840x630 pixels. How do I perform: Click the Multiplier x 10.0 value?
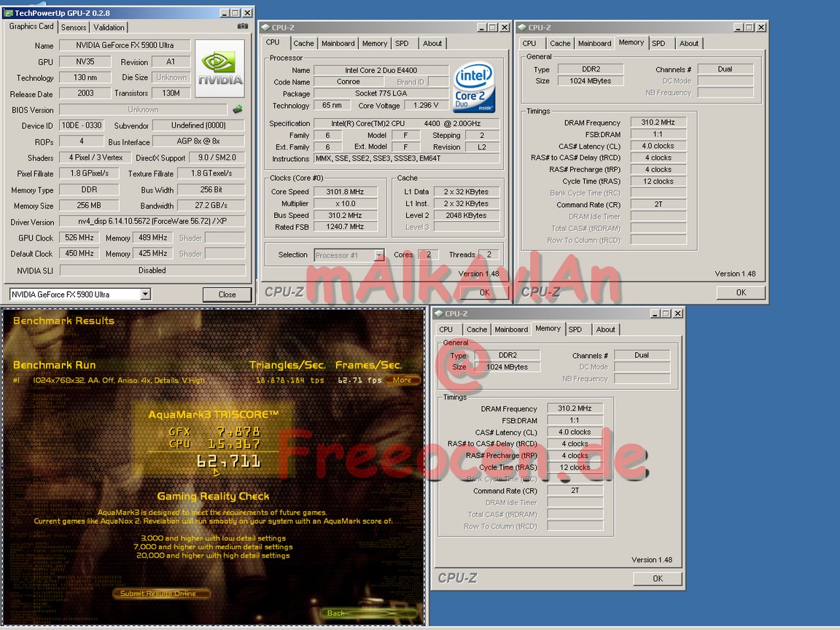point(345,203)
